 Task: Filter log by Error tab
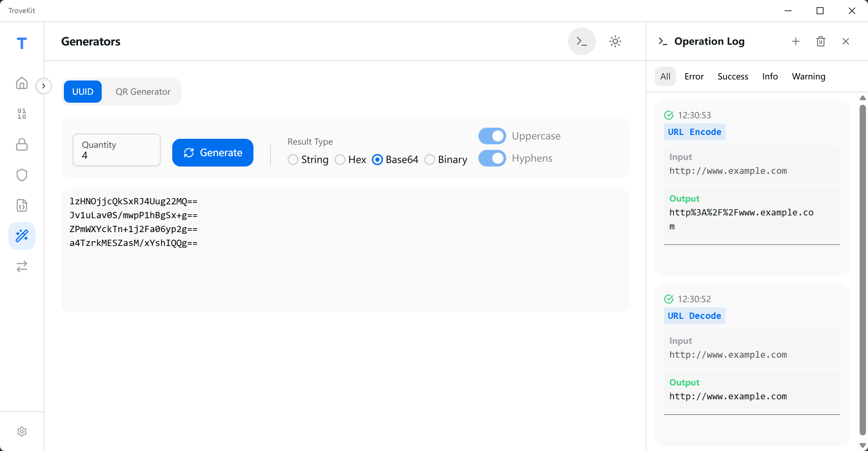[x=694, y=76]
